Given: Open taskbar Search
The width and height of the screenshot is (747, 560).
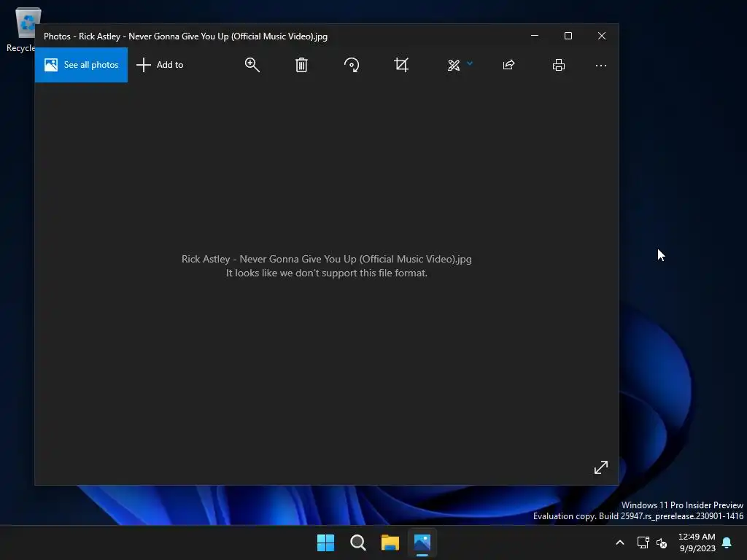Looking at the screenshot, I should pyautogui.click(x=357, y=542).
